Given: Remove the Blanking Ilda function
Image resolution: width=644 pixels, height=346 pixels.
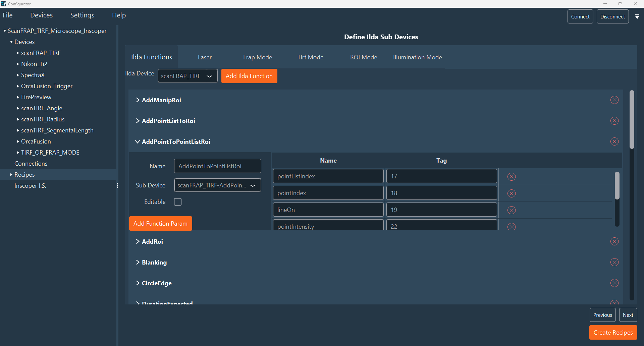Looking at the screenshot, I should click(x=614, y=262).
